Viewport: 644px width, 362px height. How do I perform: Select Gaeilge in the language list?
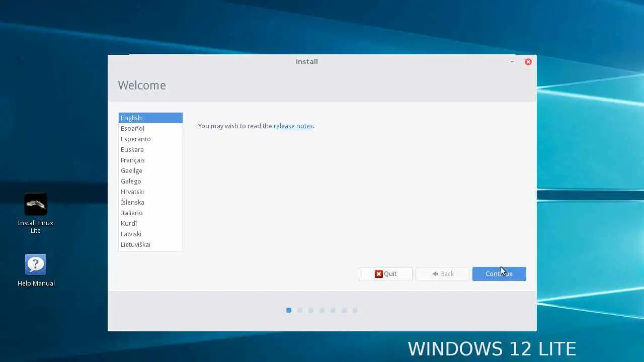(x=150, y=170)
